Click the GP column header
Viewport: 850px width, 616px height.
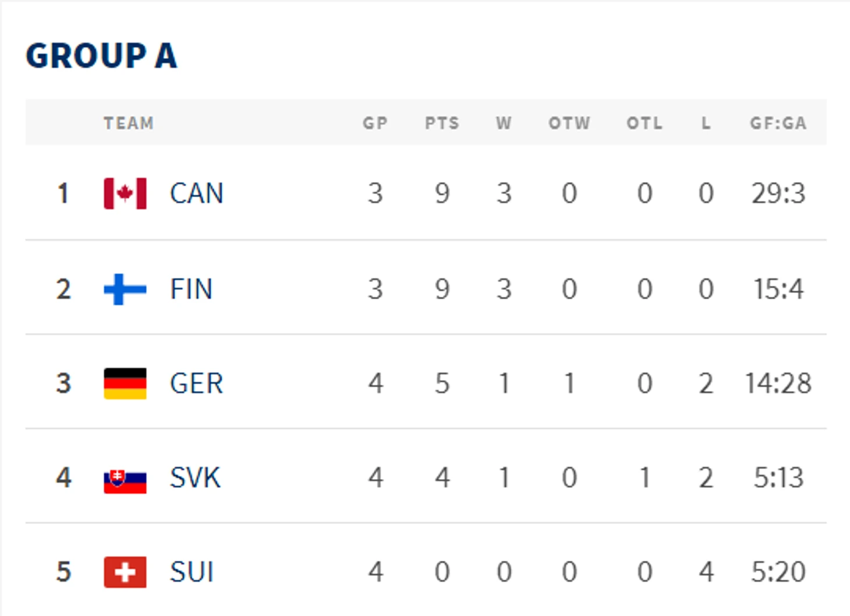tap(375, 123)
